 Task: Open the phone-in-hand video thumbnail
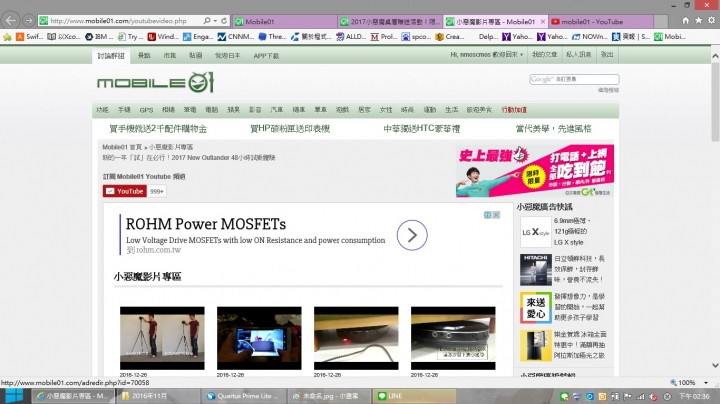259,338
